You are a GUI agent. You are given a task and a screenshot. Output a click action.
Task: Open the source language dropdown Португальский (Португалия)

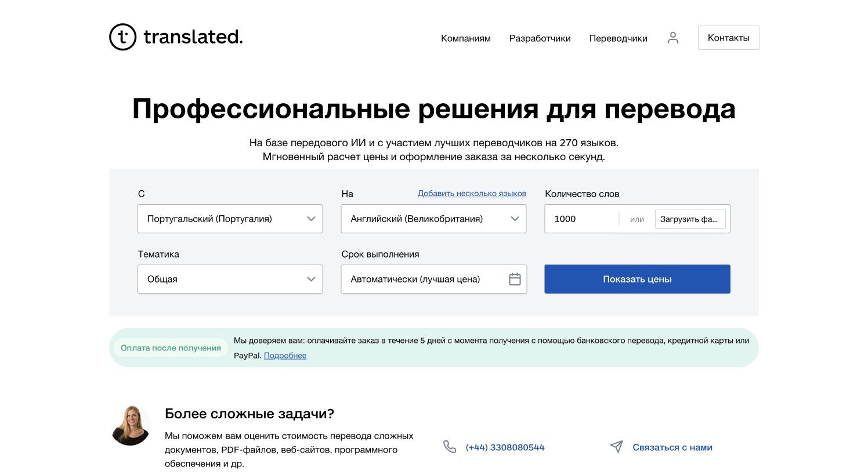point(230,219)
